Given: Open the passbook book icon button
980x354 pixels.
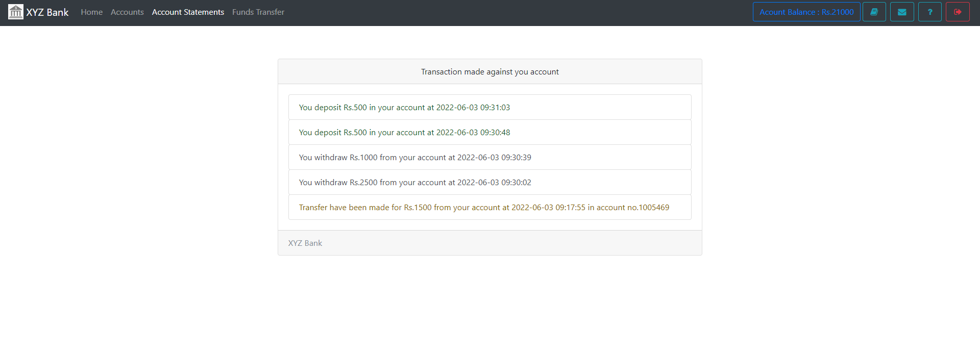Looking at the screenshot, I should coord(874,12).
